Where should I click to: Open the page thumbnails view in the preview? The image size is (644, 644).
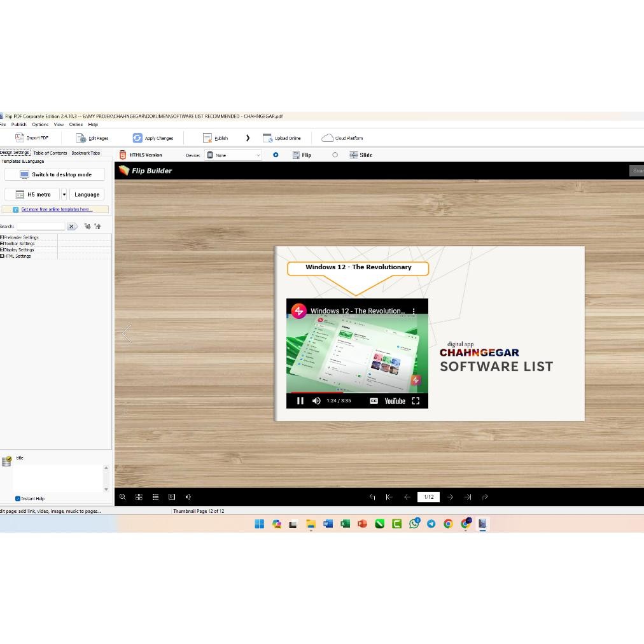[x=139, y=497]
